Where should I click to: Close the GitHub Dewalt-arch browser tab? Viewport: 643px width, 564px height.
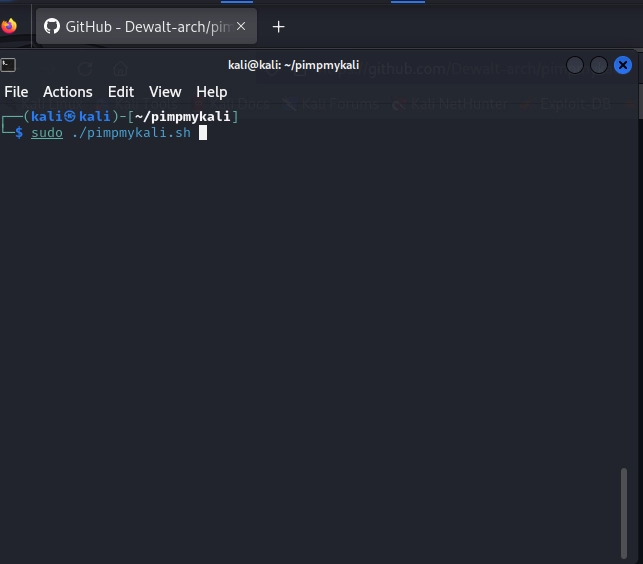pos(241,27)
